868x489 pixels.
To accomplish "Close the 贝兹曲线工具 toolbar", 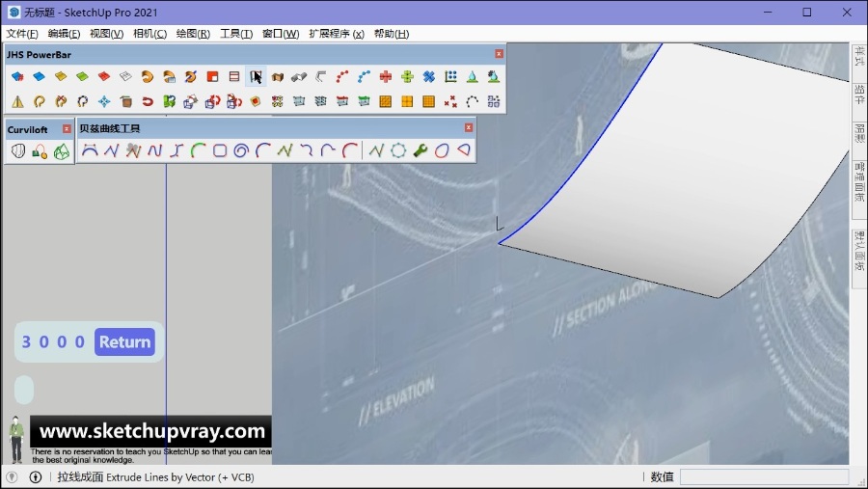I will pos(469,128).
